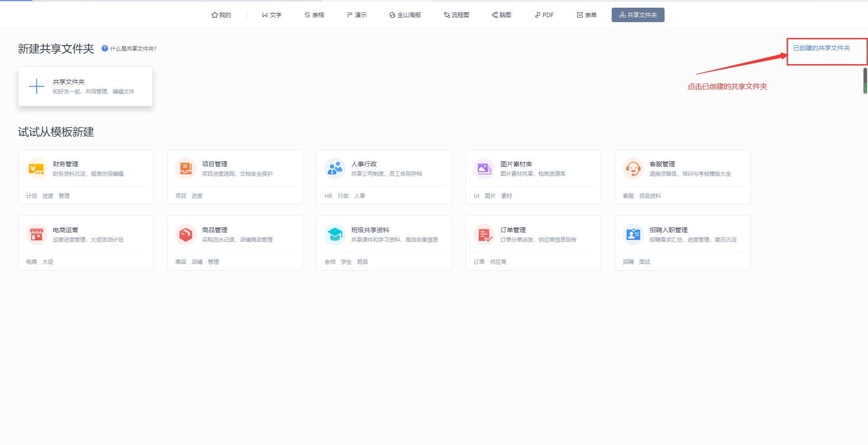Click the 财务管理 yellow money icon

click(x=37, y=169)
